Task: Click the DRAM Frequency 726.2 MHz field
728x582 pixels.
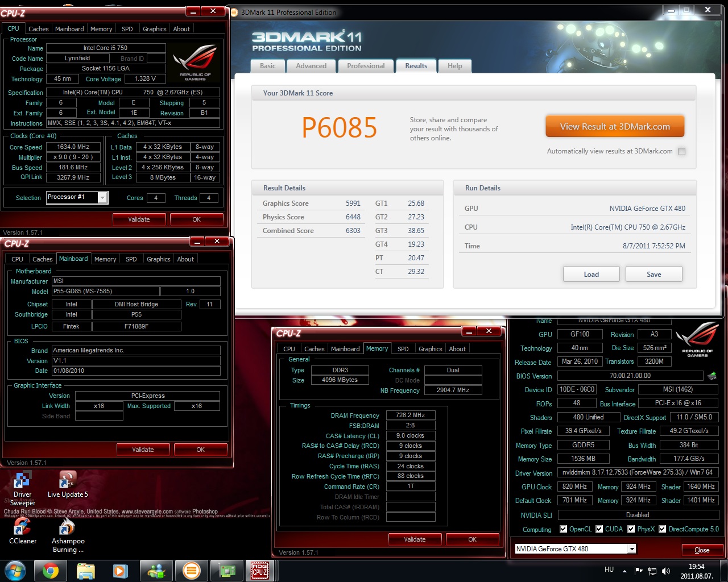Action: 411,415
